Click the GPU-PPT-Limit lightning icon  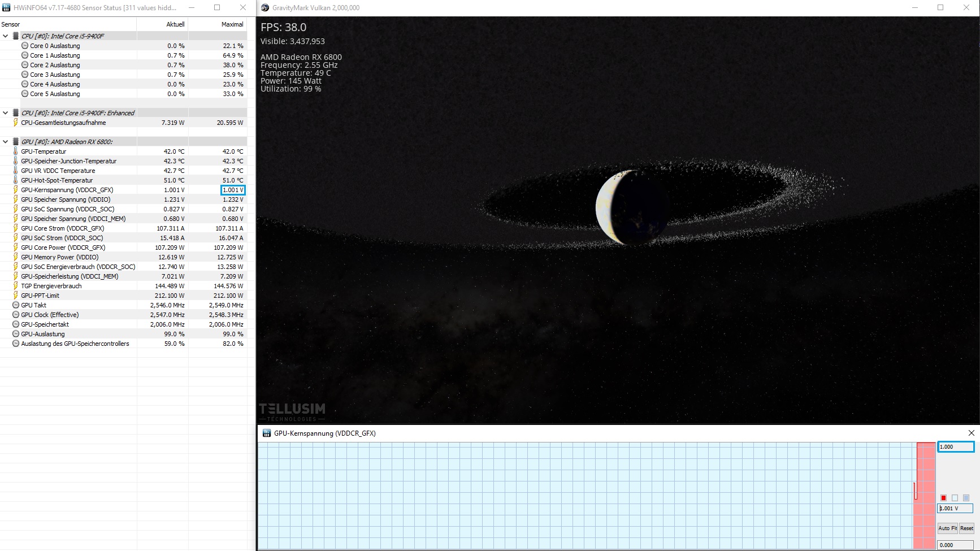point(16,296)
